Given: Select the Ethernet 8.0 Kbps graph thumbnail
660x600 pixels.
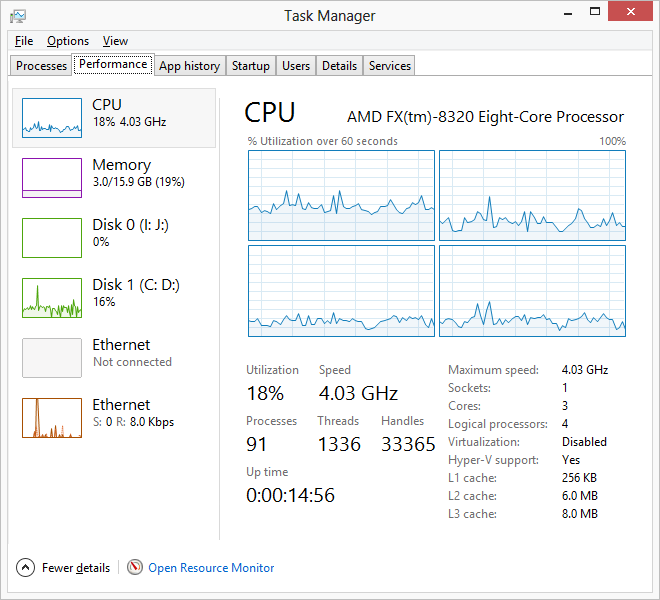Looking at the screenshot, I should point(52,418).
